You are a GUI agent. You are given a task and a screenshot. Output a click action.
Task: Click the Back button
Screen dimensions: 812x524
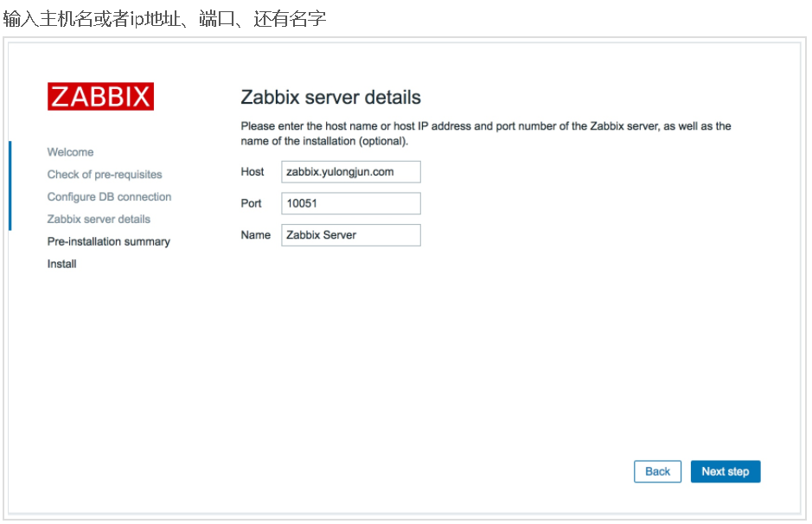pyautogui.click(x=657, y=471)
